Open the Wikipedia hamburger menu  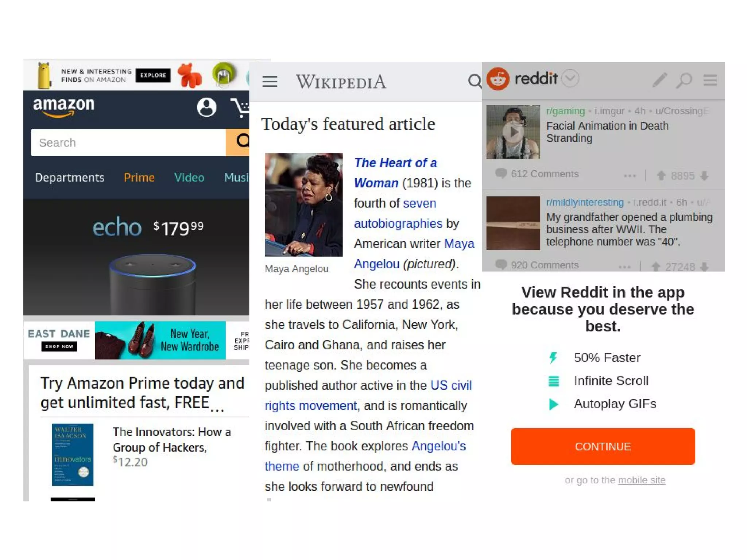(x=270, y=81)
